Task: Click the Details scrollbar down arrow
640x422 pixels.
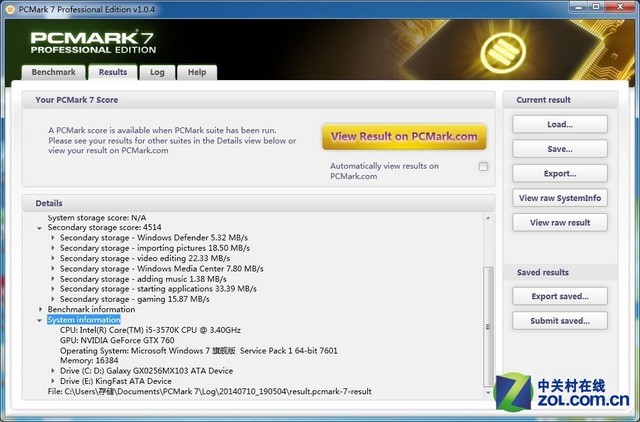Action: click(x=488, y=392)
